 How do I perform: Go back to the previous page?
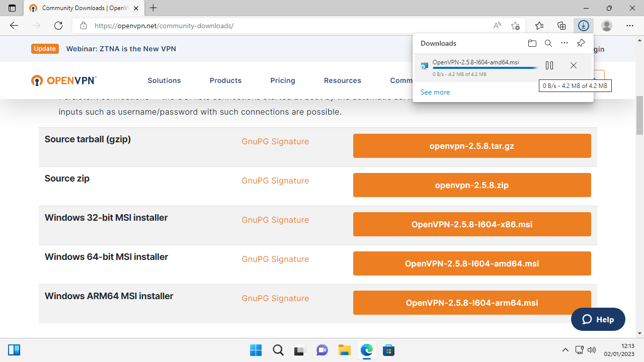pyautogui.click(x=14, y=26)
